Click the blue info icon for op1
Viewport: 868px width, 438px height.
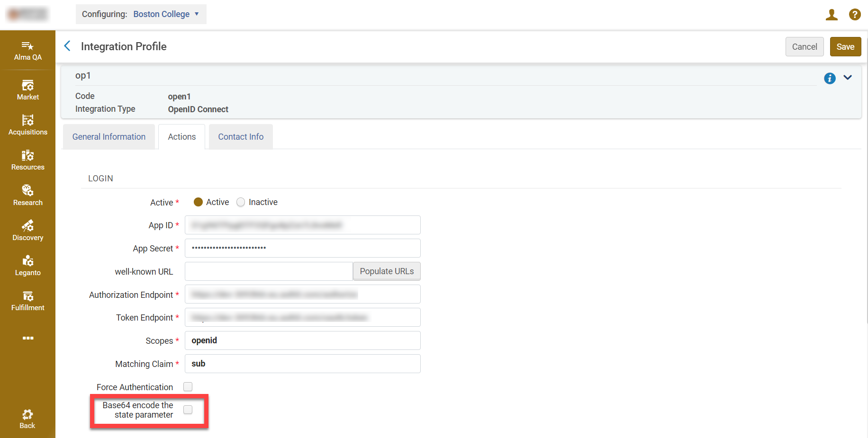[830, 78]
